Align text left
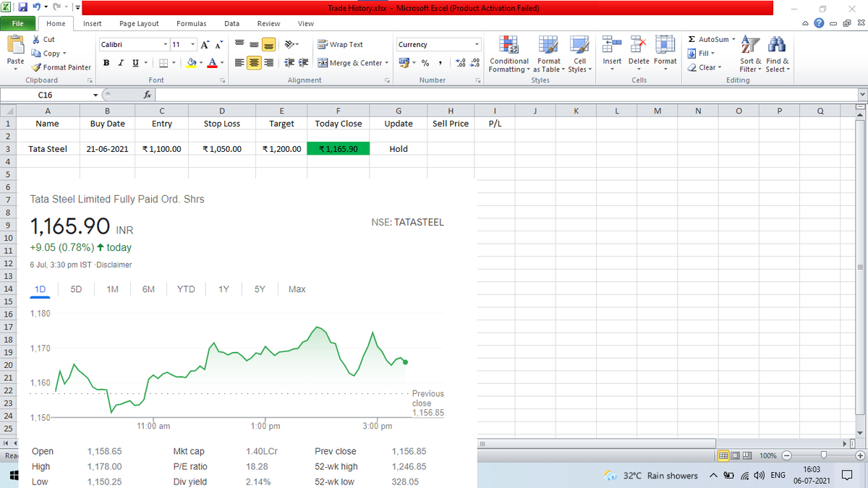 239,63
